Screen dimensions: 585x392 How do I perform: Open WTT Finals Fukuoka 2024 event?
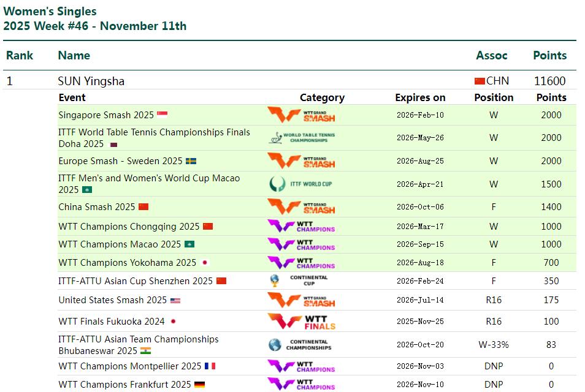click(x=112, y=321)
